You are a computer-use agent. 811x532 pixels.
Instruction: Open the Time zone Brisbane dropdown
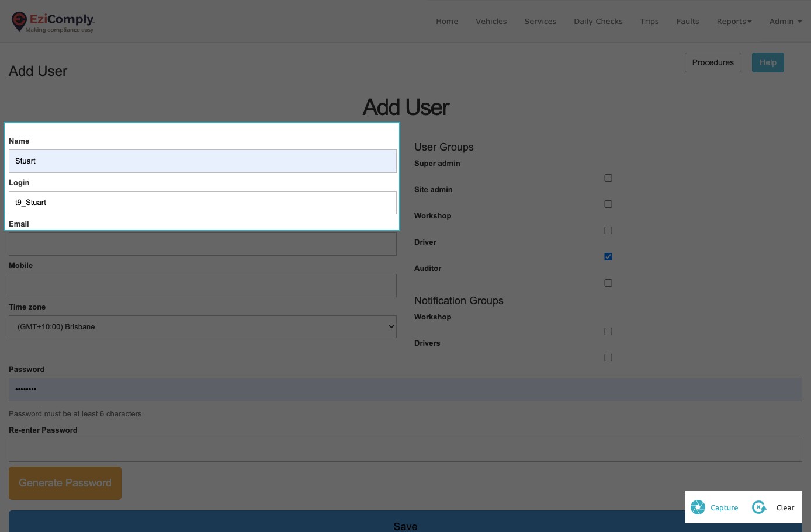[203, 326]
